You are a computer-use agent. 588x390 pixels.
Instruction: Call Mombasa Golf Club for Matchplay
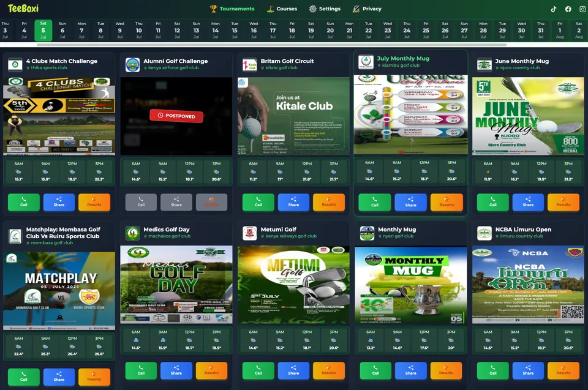(24, 377)
